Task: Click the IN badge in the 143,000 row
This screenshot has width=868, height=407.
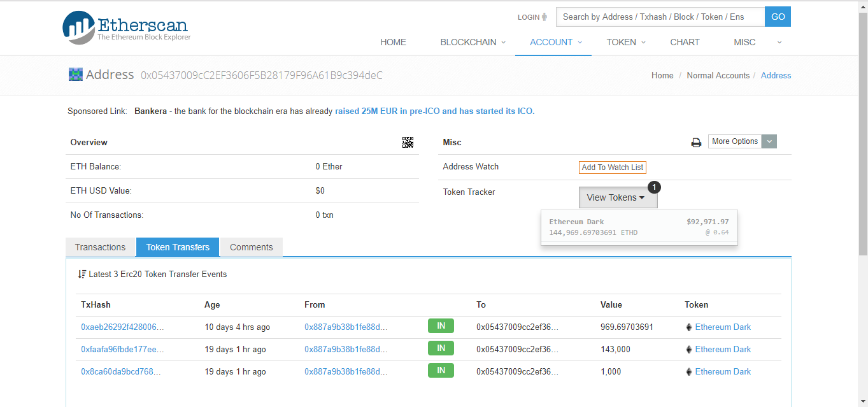Action: (x=441, y=348)
